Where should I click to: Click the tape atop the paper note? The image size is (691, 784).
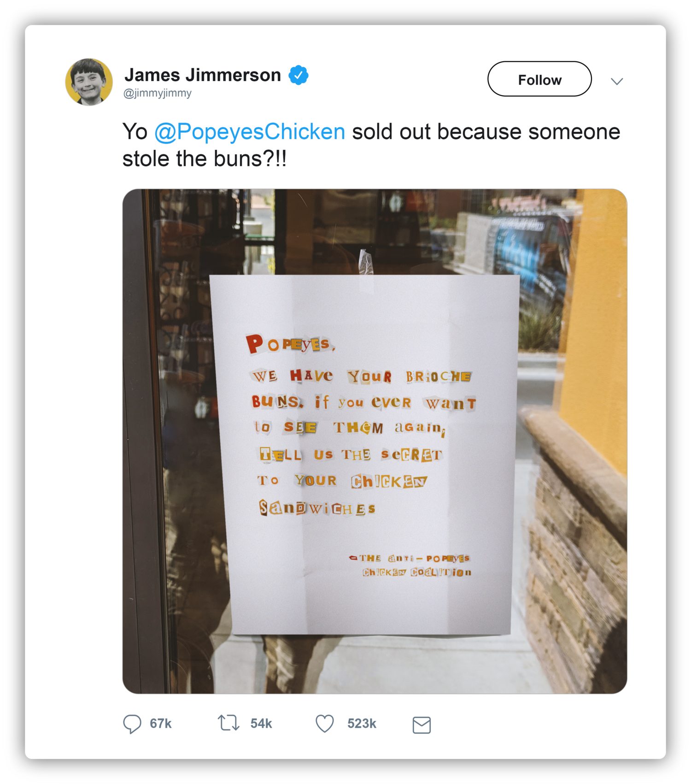click(366, 263)
